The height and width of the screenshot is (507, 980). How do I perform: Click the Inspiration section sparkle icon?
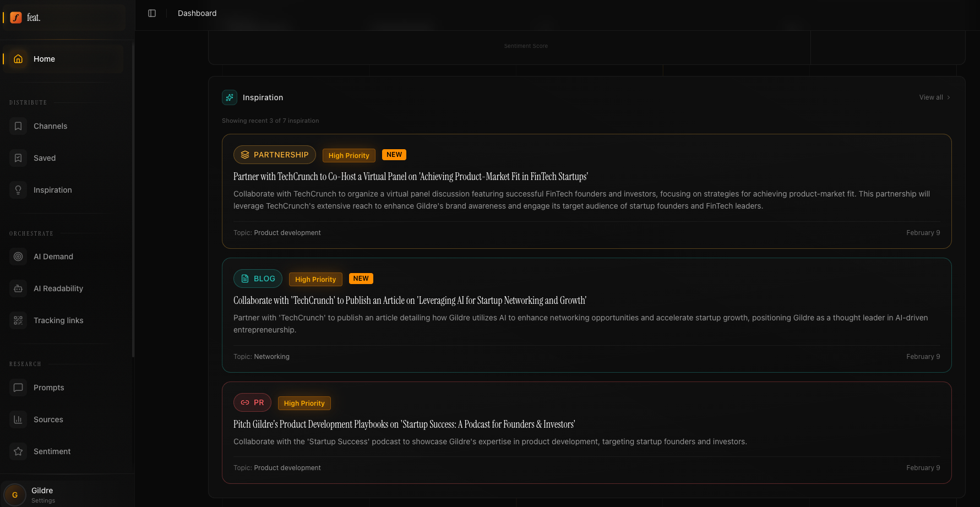click(230, 97)
